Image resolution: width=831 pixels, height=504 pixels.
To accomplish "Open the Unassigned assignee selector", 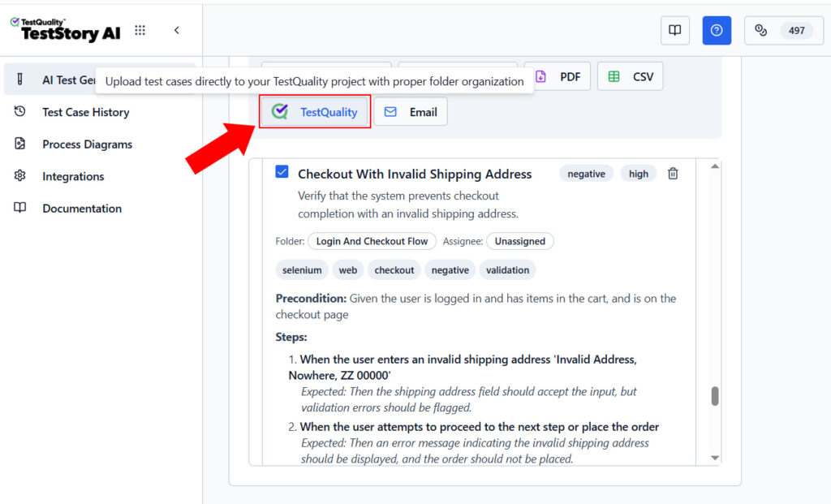I will [x=519, y=241].
